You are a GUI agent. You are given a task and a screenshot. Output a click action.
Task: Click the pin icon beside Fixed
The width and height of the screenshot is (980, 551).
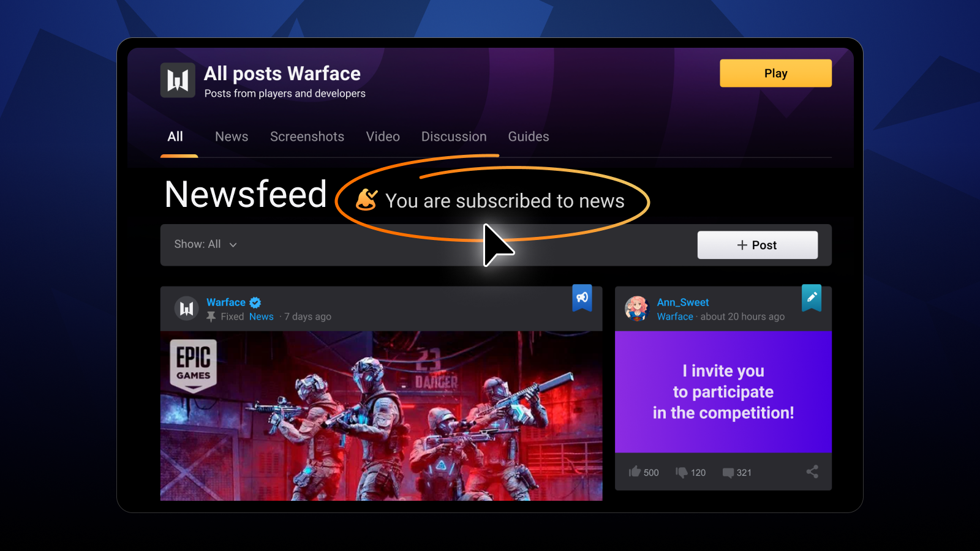click(211, 317)
